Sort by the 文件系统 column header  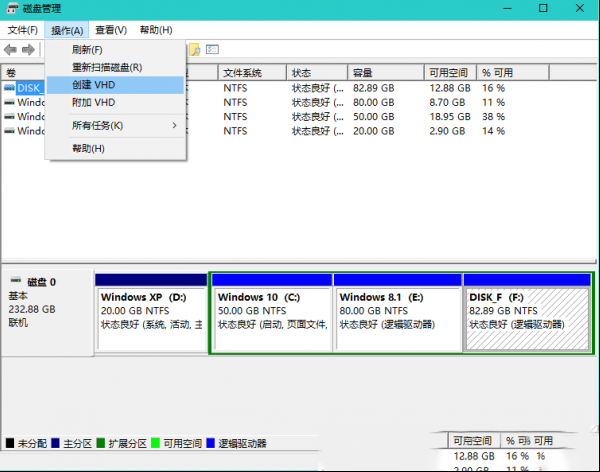(x=252, y=73)
